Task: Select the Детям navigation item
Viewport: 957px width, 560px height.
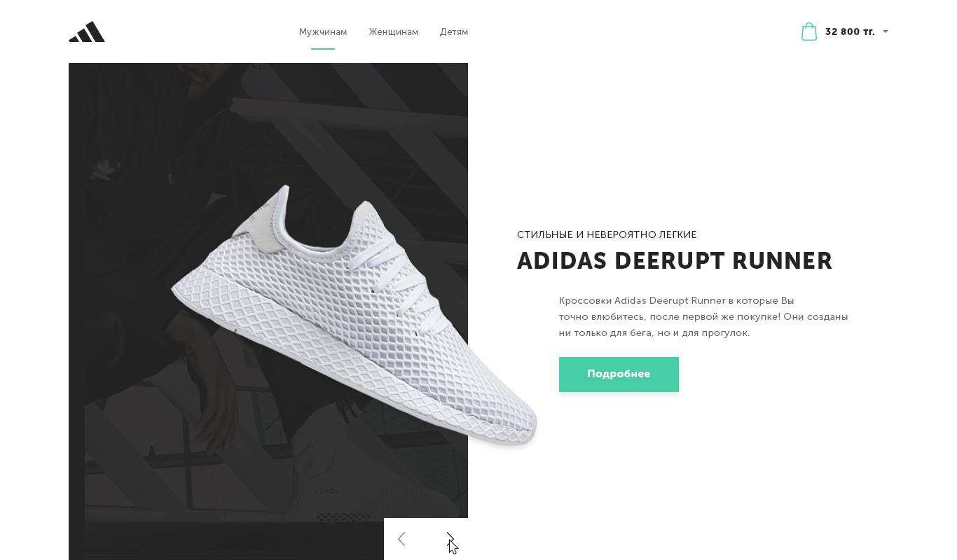Action: (x=454, y=32)
